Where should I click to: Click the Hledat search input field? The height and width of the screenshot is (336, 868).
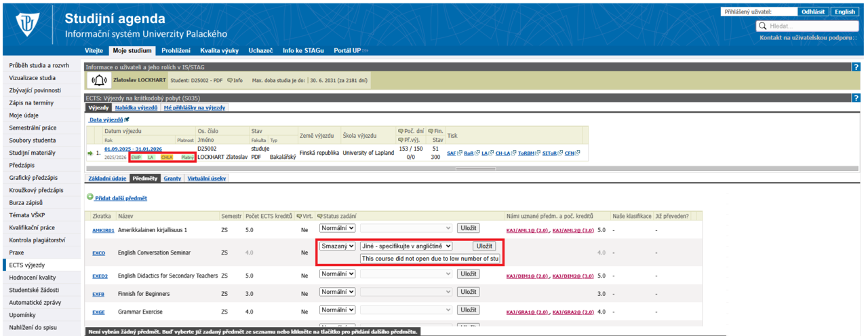tap(811, 26)
